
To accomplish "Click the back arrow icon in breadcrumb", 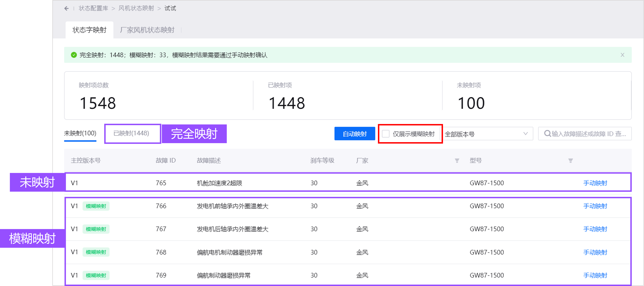I will 66,8.
